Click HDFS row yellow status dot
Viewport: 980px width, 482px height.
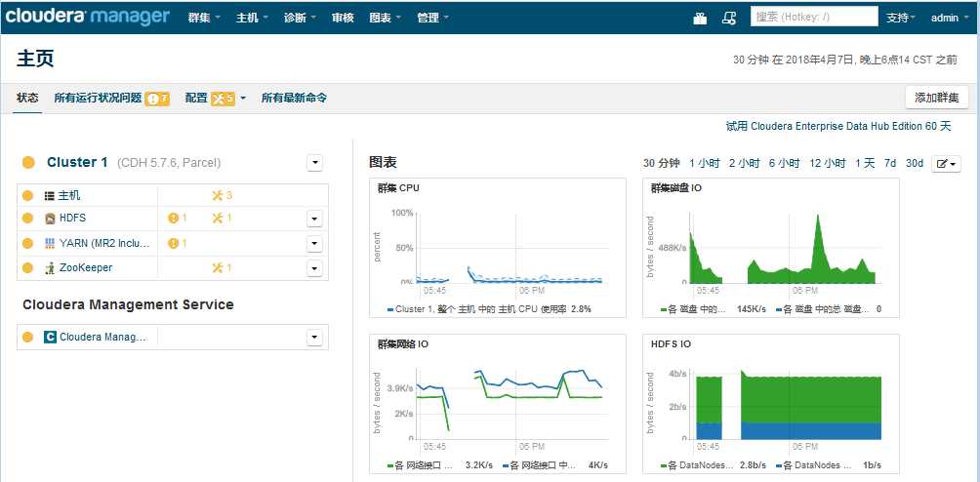click(x=27, y=219)
